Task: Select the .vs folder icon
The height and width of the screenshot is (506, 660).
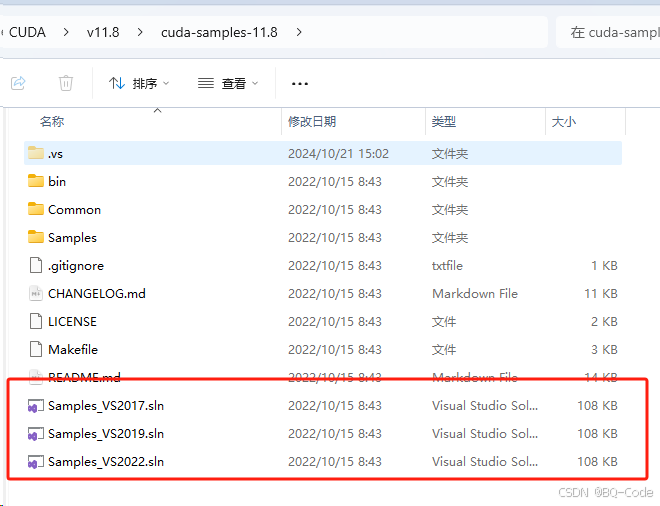Action: [x=36, y=153]
